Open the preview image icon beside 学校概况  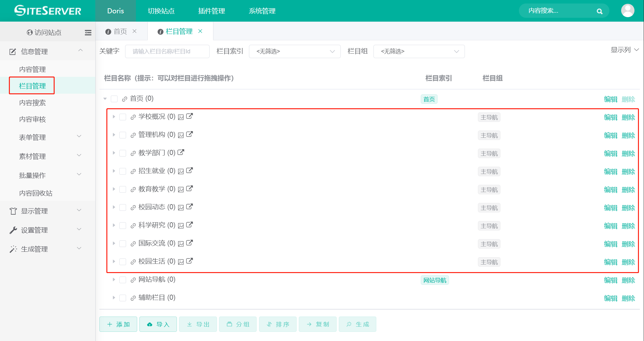pyautogui.click(x=181, y=117)
